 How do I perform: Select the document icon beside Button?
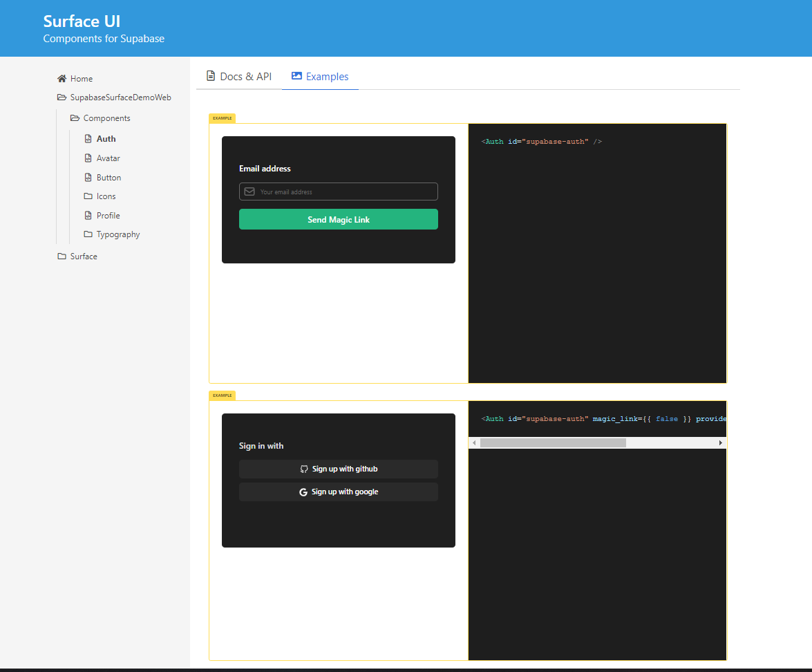(x=88, y=177)
